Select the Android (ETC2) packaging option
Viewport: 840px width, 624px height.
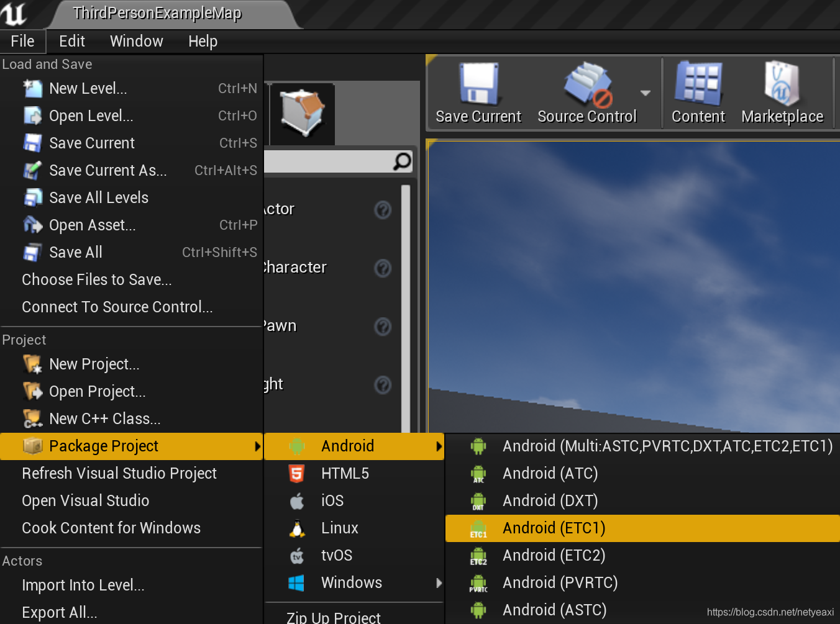click(x=642, y=556)
